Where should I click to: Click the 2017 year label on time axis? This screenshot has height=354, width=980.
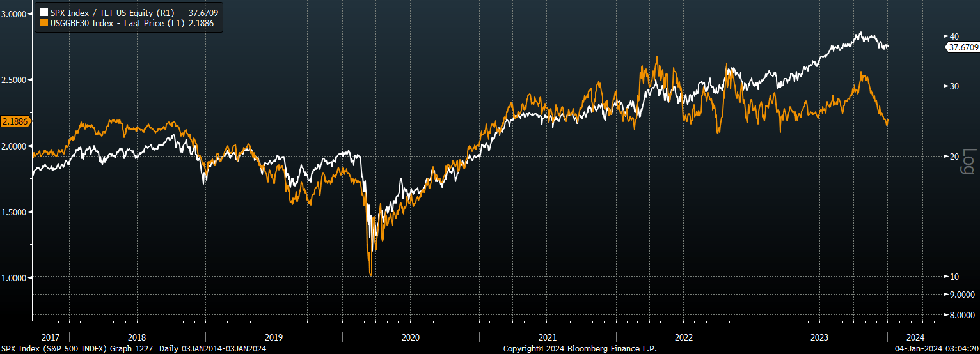[x=50, y=337]
